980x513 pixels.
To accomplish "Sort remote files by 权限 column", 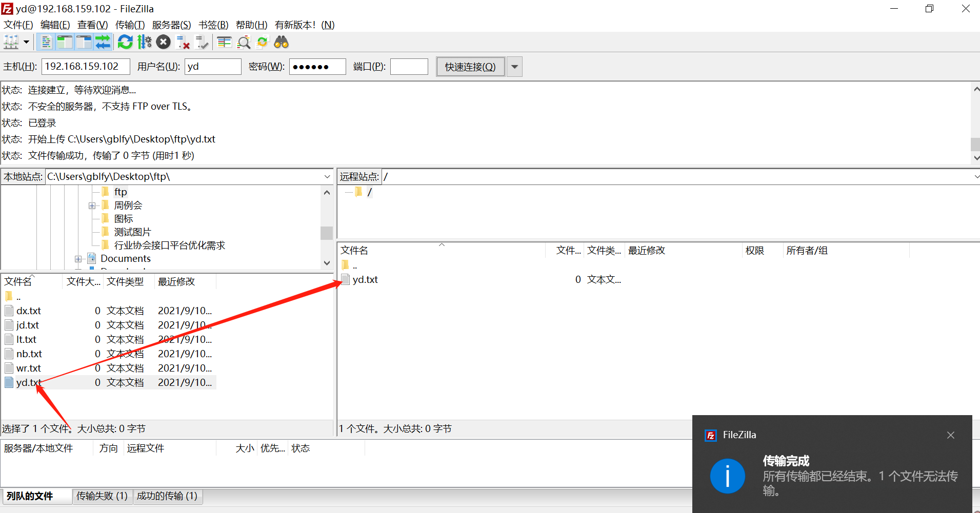I will click(x=762, y=250).
